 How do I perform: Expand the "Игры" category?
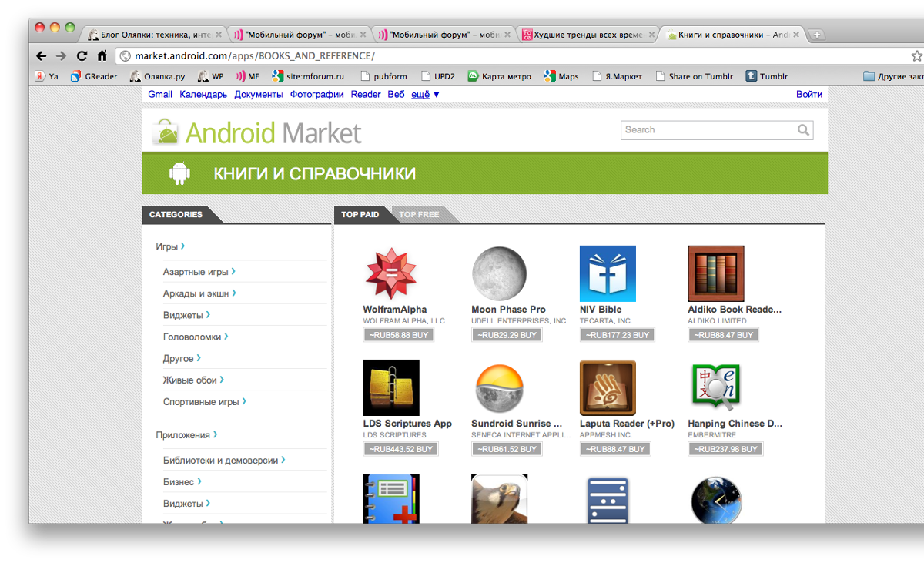pyautogui.click(x=169, y=246)
